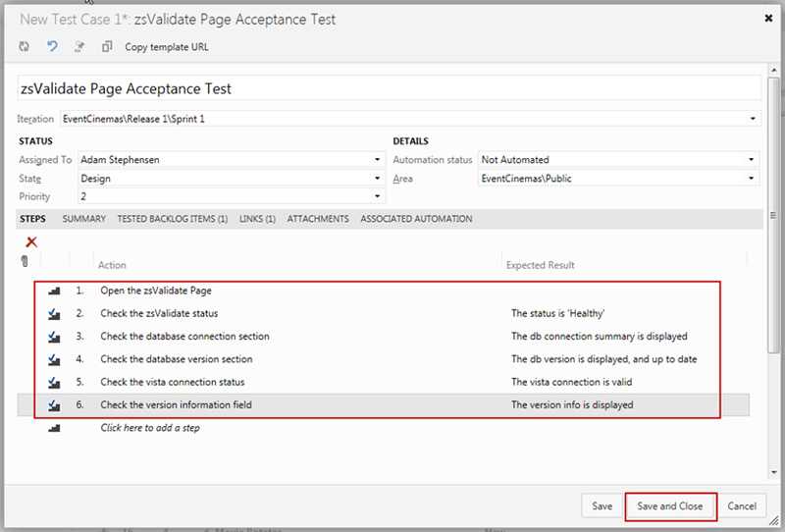Image resolution: width=785 pixels, height=532 pixels.
Task: Click the paperclip attachment column icon
Action: (25, 262)
